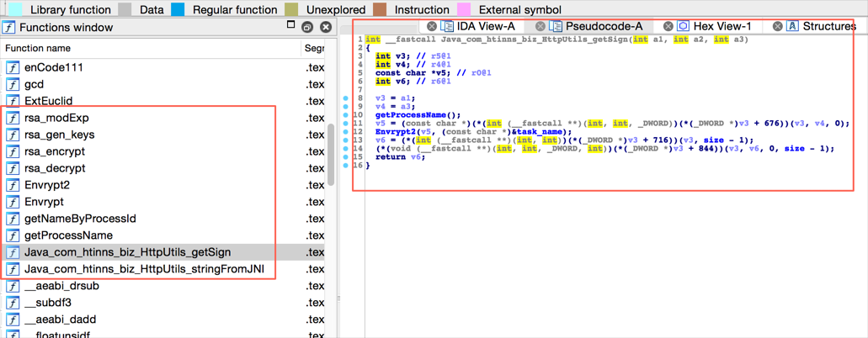Click the function icon beside Envrypt2

pyautogui.click(x=13, y=185)
